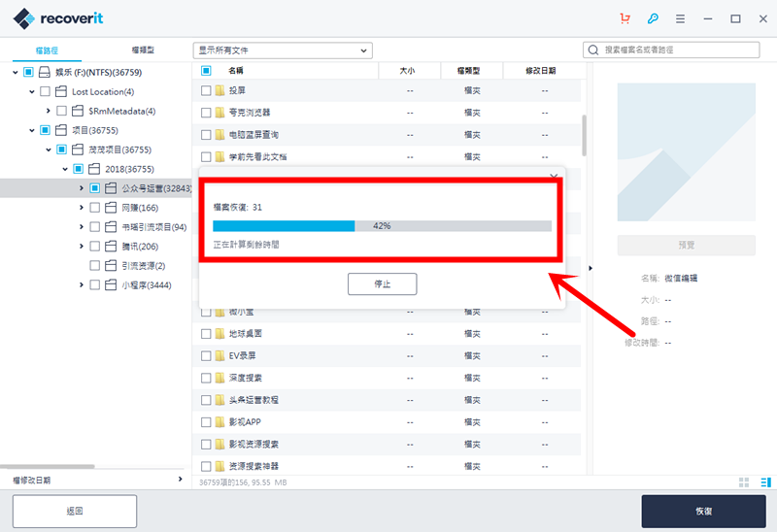
Task: Click the 地球桌面 folder icon
Action: (220, 334)
